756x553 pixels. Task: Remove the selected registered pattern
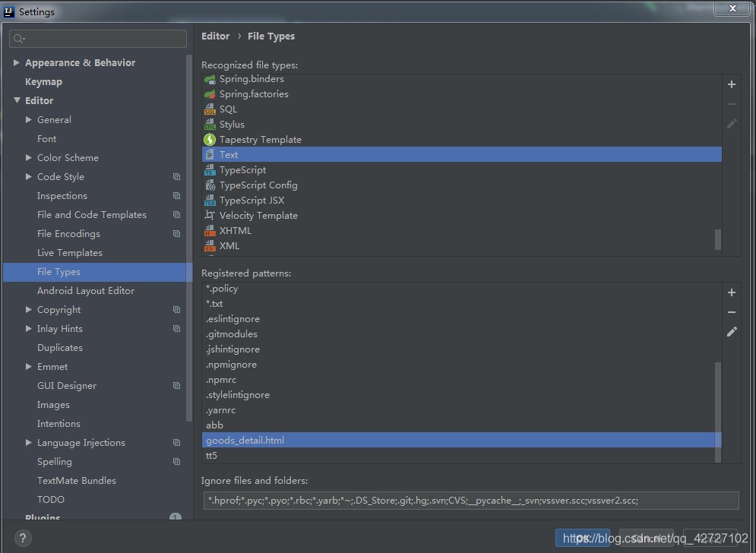(732, 312)
